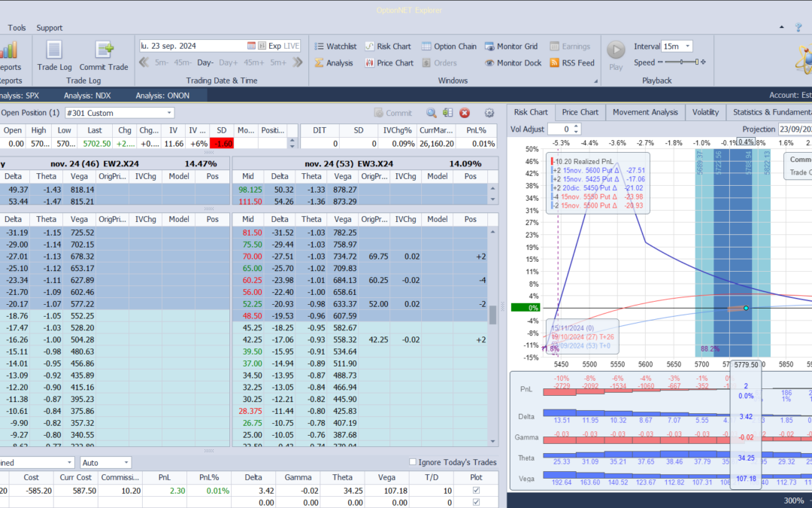
Task: Step back one day with Day- button
Action: (x=205, y=62)
